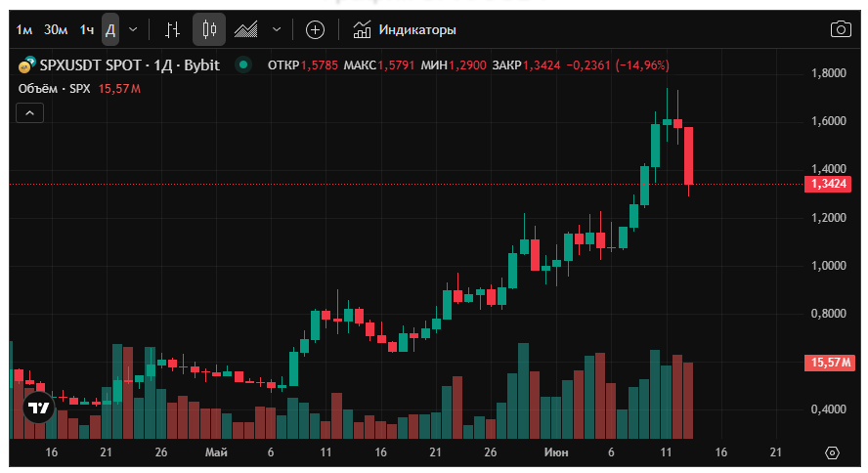Click the 15,57 М volume legend value
Image resolution: width=868 pixels, height=473 pixels.
pos(119,89)
